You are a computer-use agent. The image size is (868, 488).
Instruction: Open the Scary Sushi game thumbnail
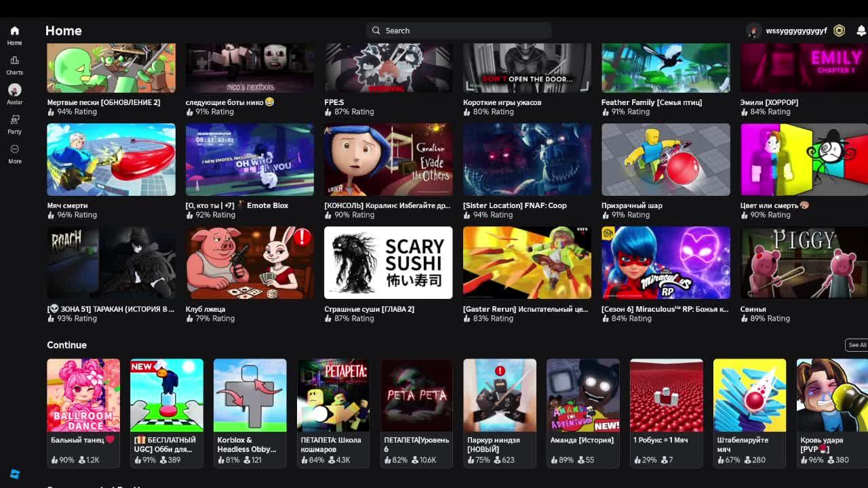tap(388, 262)
